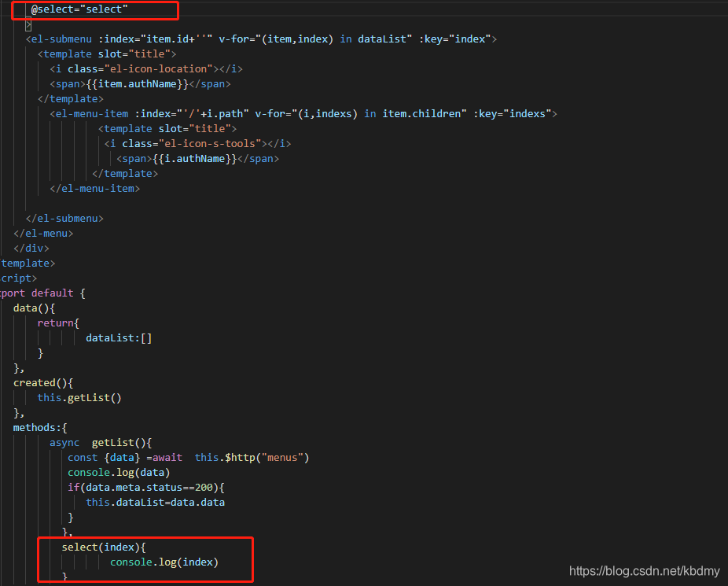This screenshot has height=586, width=728.
Task: Click the {{i.authName}} span line
Action: click(197, 159)
